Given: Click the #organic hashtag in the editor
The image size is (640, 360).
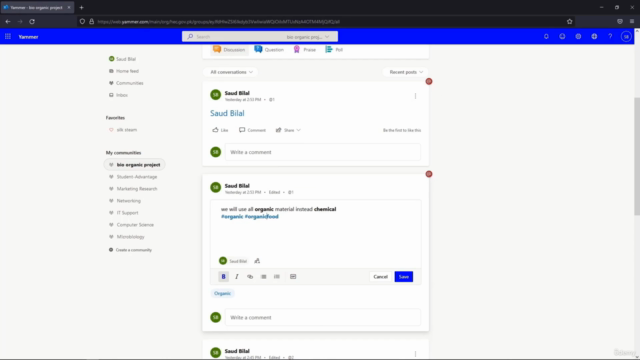Looking at the screenshot, I should (x=232, y=217).
